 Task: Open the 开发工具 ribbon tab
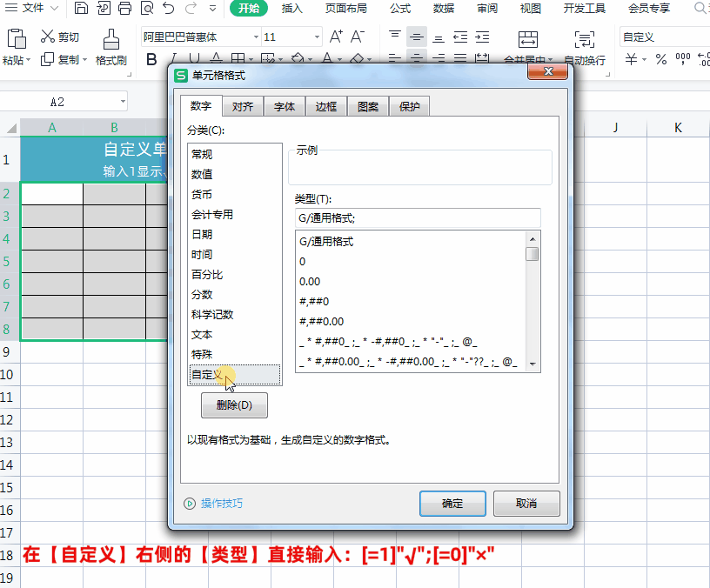(584, 8)
